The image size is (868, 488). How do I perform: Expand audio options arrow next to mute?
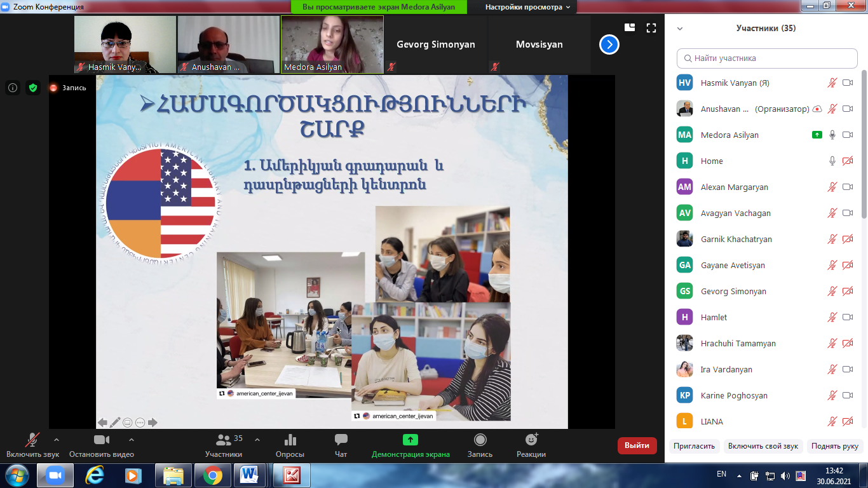pos(57,439)
